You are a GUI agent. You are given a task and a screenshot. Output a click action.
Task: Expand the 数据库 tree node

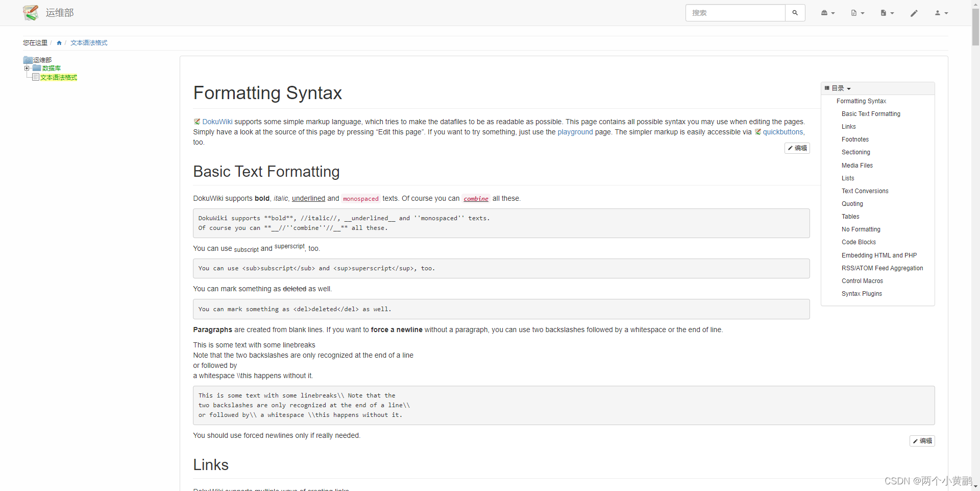pyautogui.click(x=27, y=68)
